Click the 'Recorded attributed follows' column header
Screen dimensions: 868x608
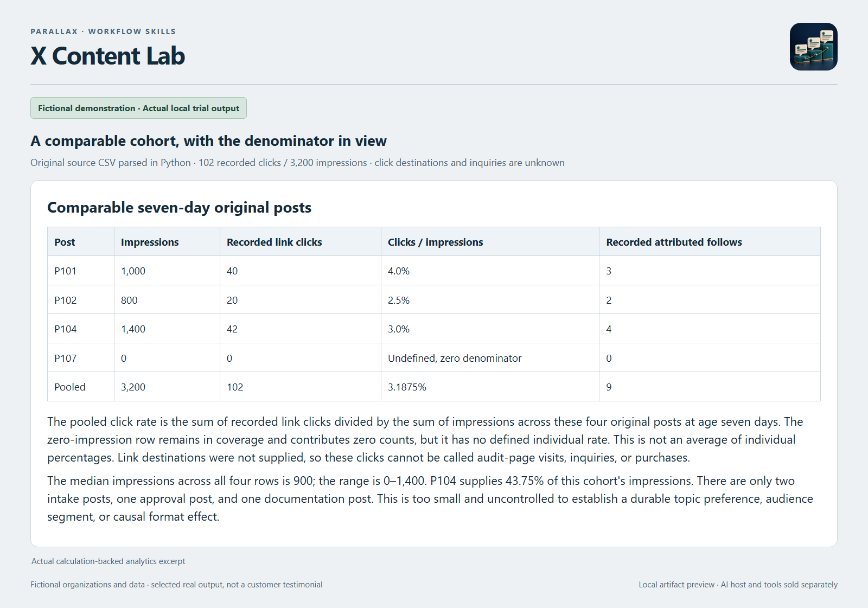[710, 242]
